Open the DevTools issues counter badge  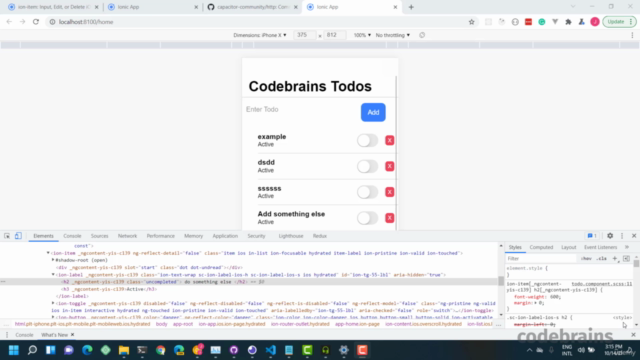click(x=592, y=236)
